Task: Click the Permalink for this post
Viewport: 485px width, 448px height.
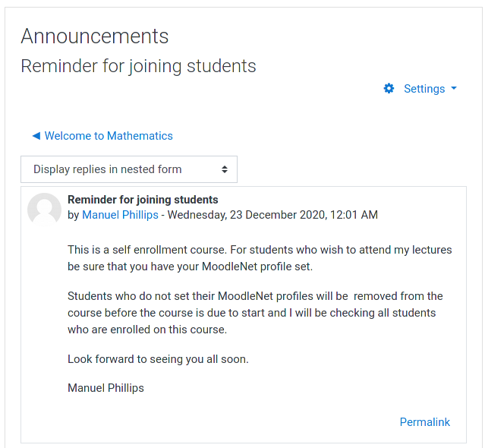Action: pos(424,422)
